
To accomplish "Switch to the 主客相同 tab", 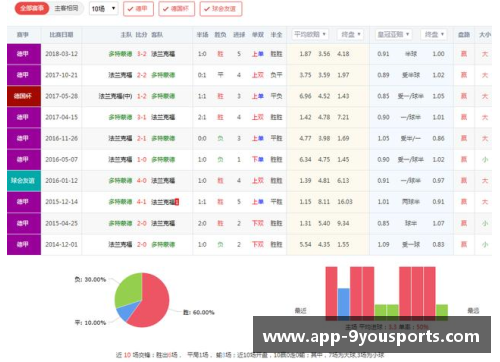I will 66,9.
